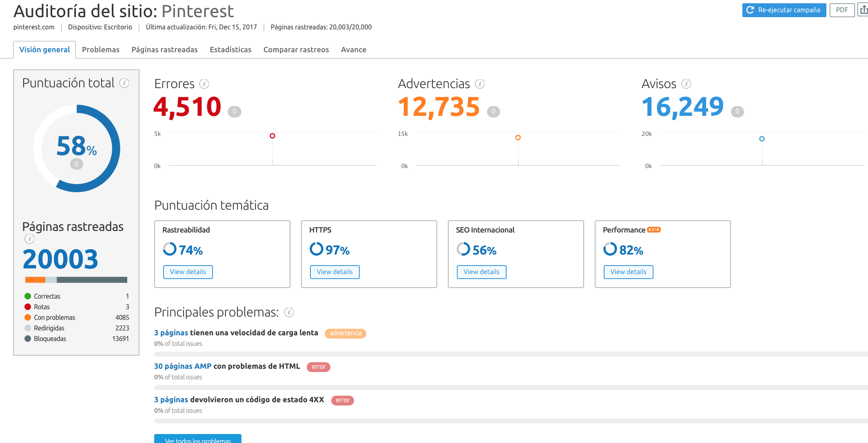Switch to the Estadísticas tab
Screen dimensions: 868x443
point(230,50)
